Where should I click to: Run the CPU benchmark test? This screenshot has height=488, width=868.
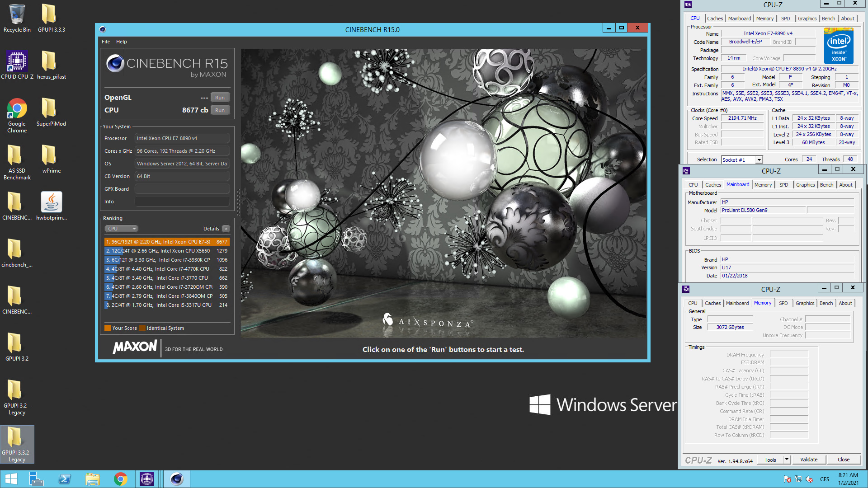coord(220,110)
